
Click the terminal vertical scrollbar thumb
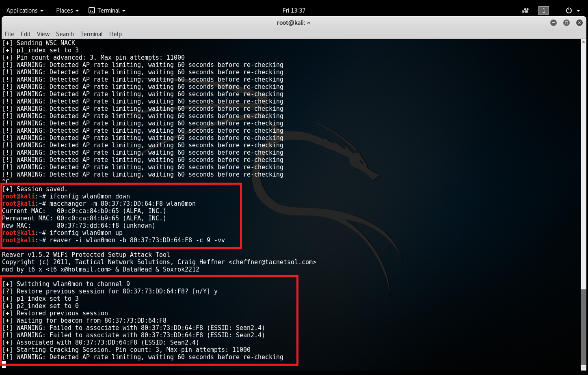(x=584, y=327)
